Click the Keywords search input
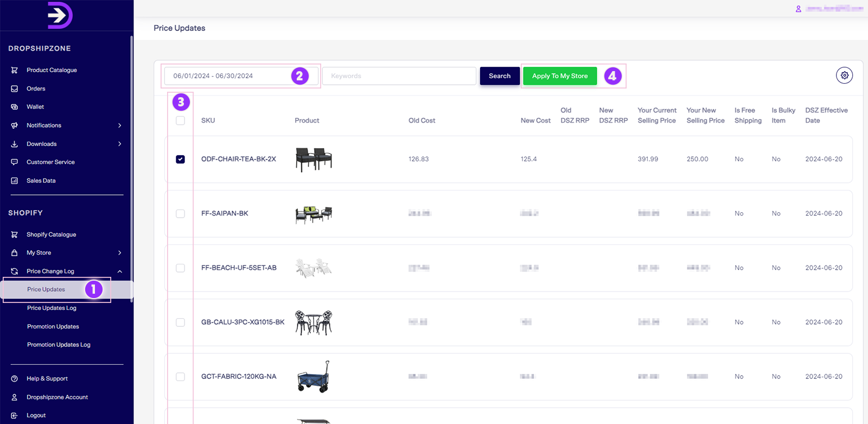The image size is (868, 424). point(399,76)
